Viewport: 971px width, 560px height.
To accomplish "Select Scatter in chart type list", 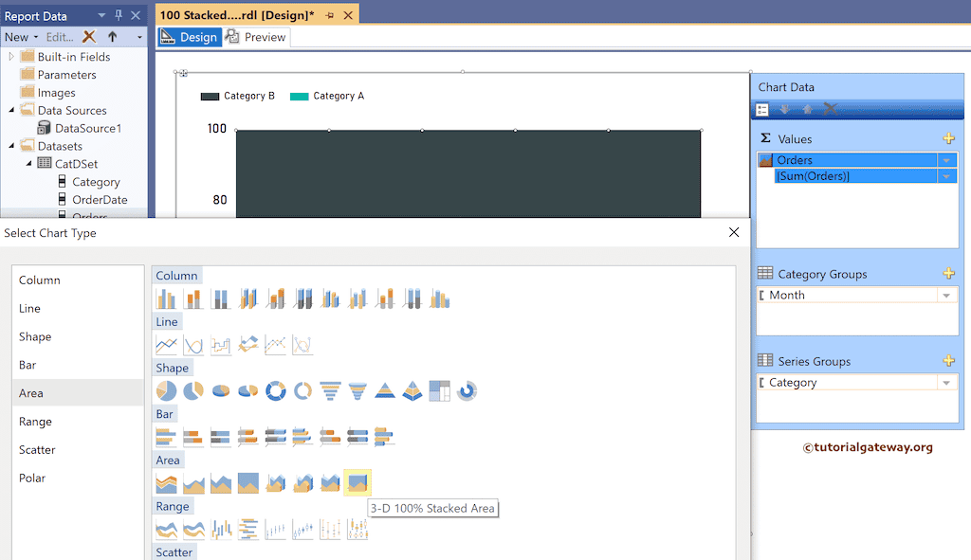I will pos(78,450).
